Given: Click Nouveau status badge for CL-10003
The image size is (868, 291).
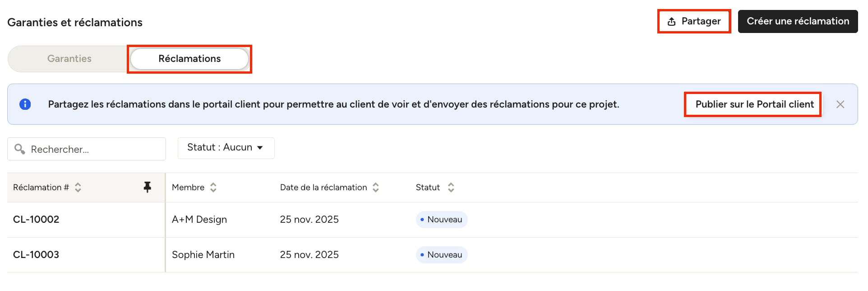Looking at the screenshot, I should click(x=442, y=255).
